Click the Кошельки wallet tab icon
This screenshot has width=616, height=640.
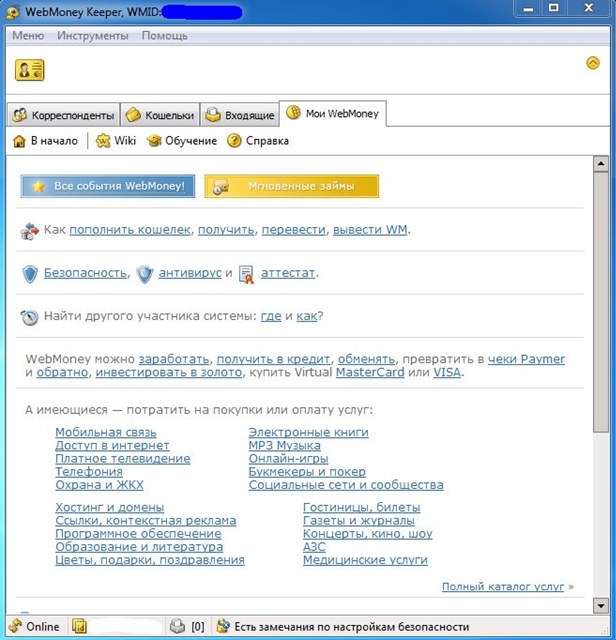coord(133,116)
